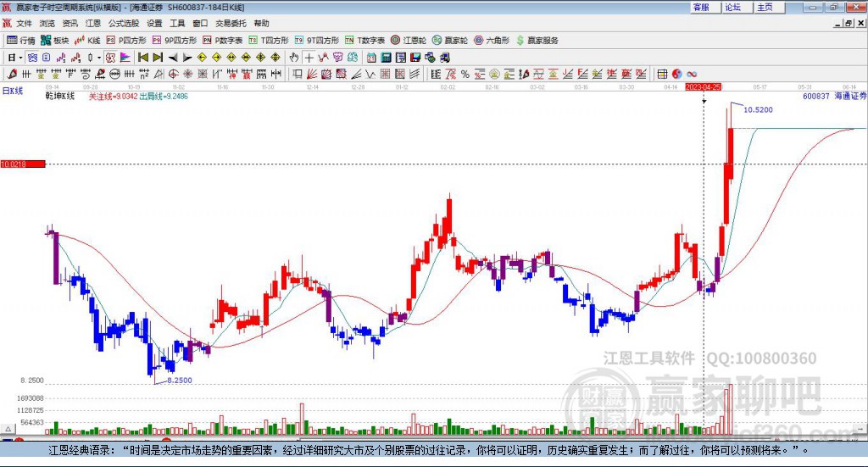This screenshot has width=868, height=467.
Task: Open the 六角形 hexagon tool
Action: 492,41
